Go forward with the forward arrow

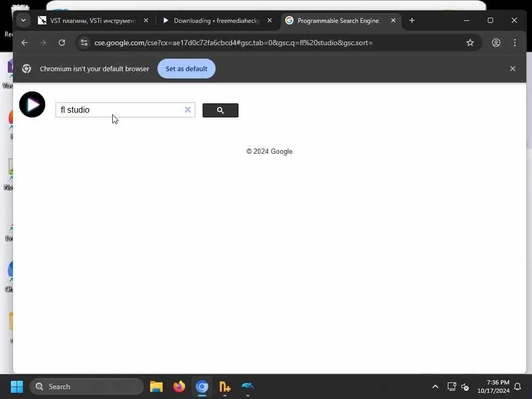click(x=43, y=43)
